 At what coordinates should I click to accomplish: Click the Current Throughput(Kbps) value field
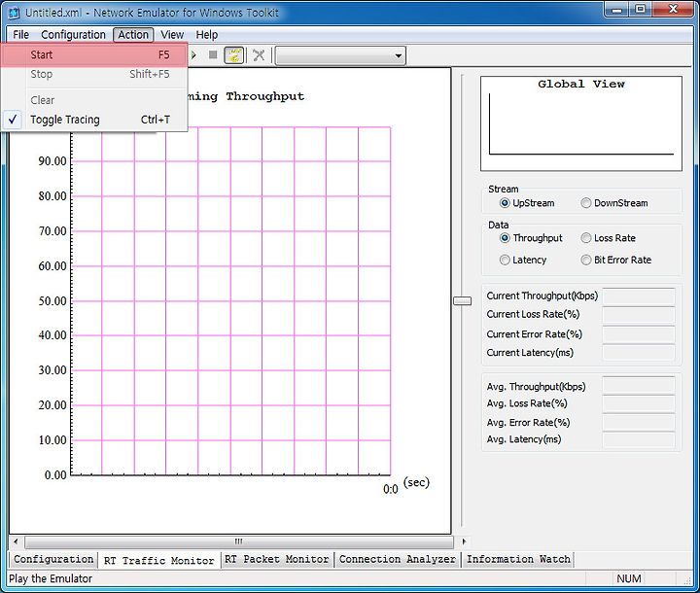point(639,296)
